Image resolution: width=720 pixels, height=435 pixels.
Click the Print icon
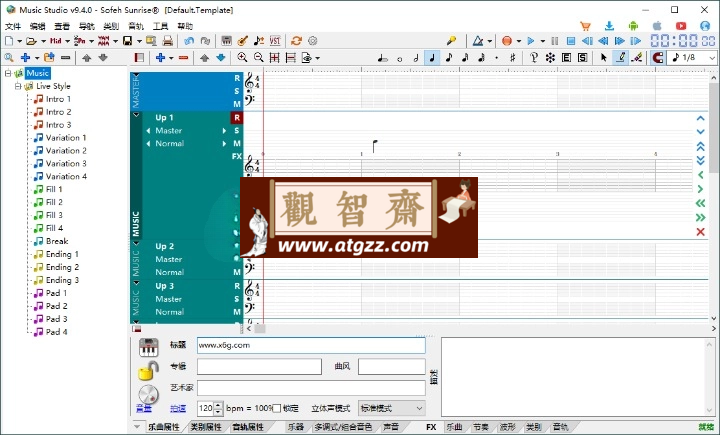(x=168, y=41)
